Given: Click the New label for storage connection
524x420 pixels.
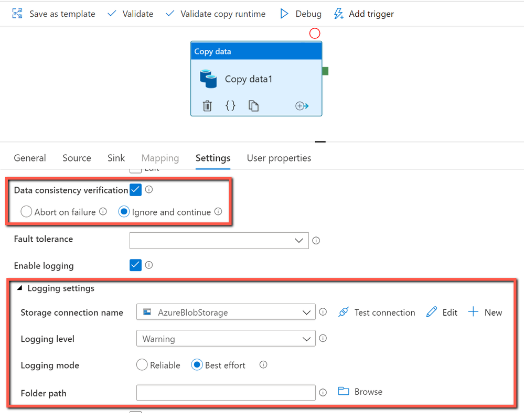Looking at the screenshot, I should click(x=493, y=313).
